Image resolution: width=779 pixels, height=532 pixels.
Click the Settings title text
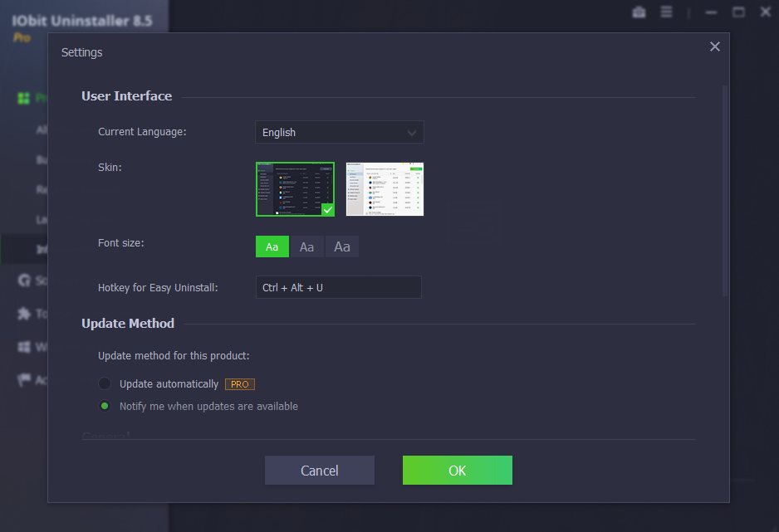pyautogui.click(x=82, y=52)
